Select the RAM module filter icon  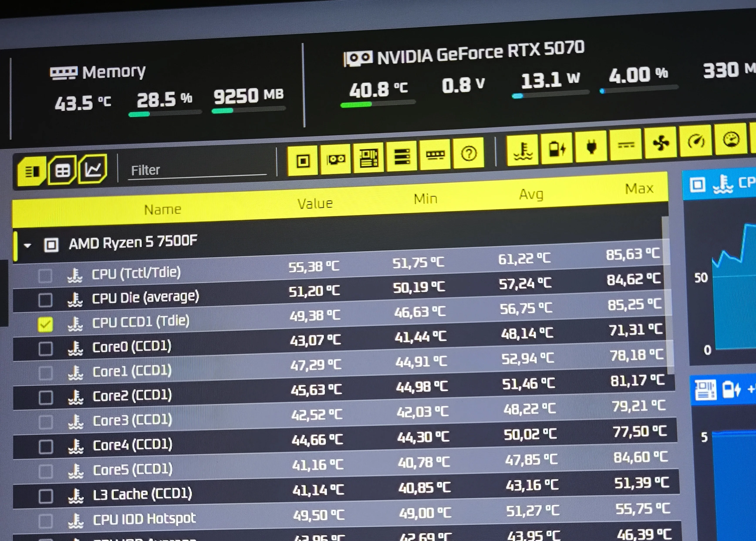click(435, 155)
